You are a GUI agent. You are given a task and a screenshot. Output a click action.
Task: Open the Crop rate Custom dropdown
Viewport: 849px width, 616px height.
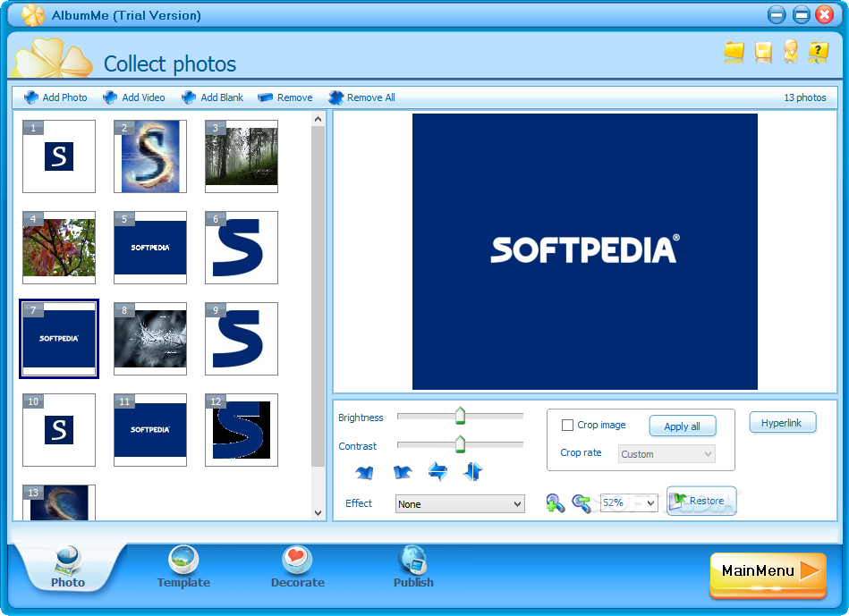[666, 454]
